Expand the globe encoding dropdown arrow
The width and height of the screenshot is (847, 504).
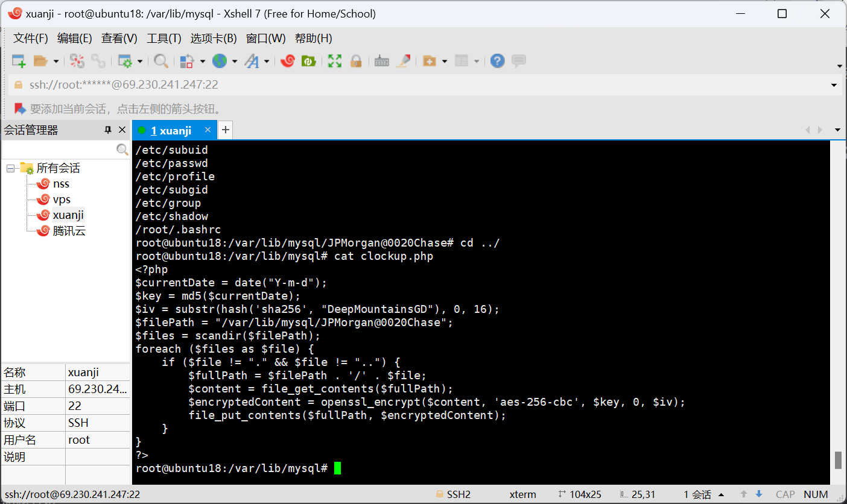pyautogui.click(x=235, y=61)
